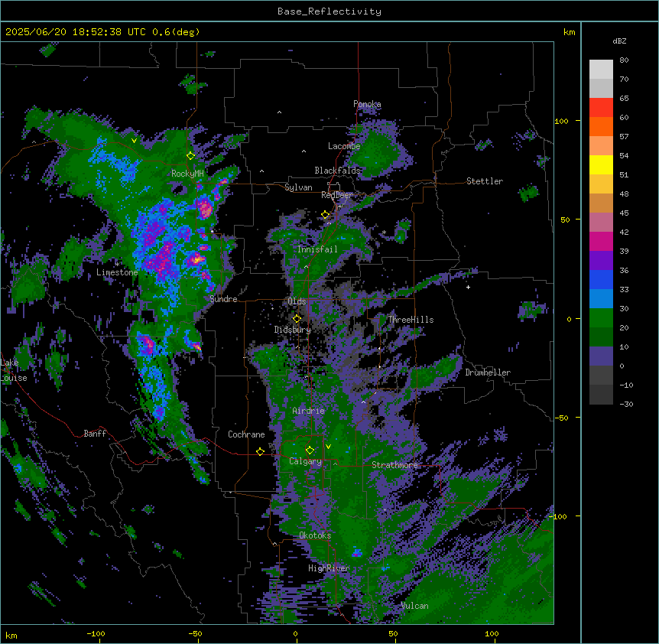
Task: Click the Sylvan label on map
Action: pyautogui.click(x=298, y=187)
